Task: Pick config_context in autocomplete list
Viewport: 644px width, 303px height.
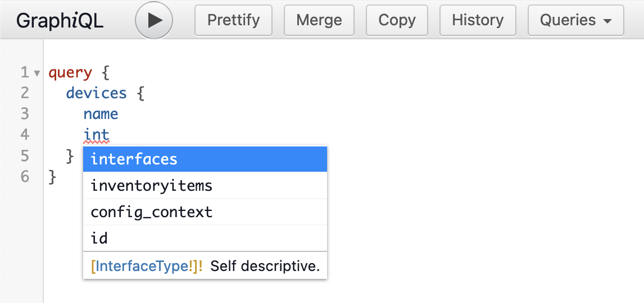Action: pos(205,212)
